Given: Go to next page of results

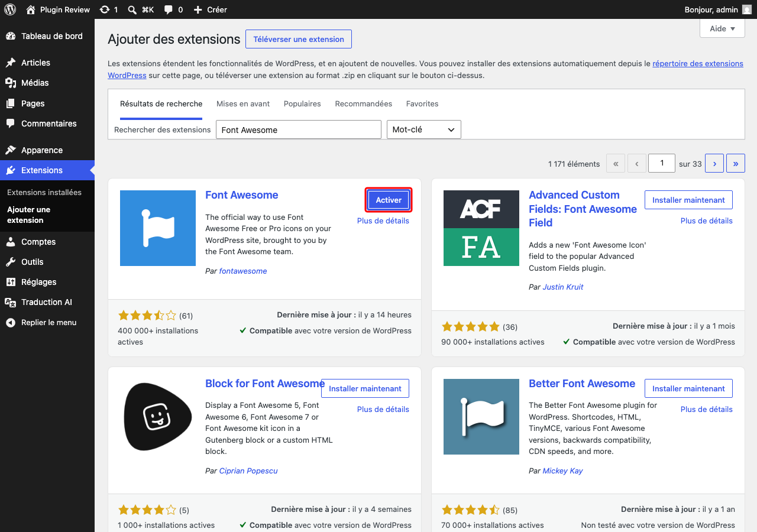Looking at the screenshot, I should (714, 164).
